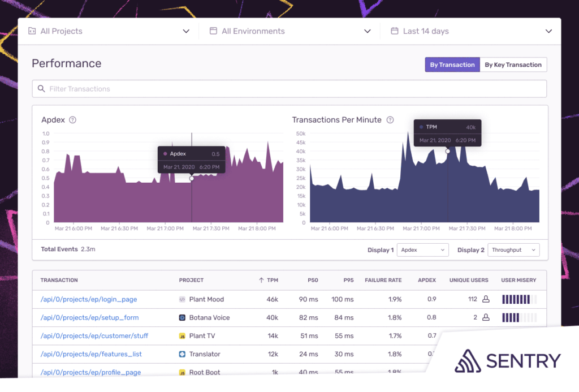Click the Translator project icon
579x392 pixels.
tap(183, 354)
